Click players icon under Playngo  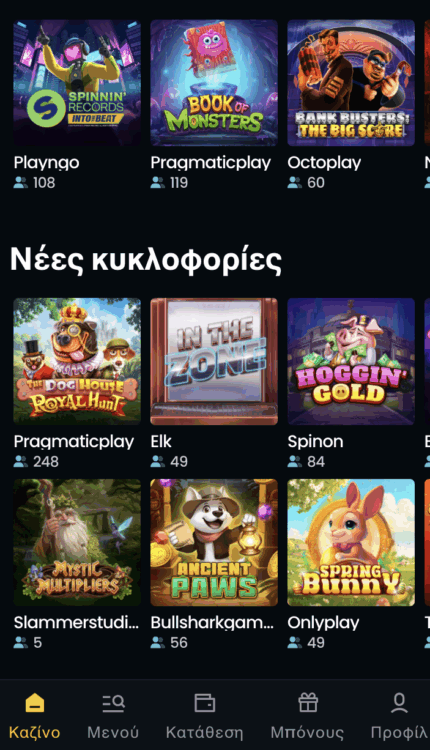[x=21, y=183]
